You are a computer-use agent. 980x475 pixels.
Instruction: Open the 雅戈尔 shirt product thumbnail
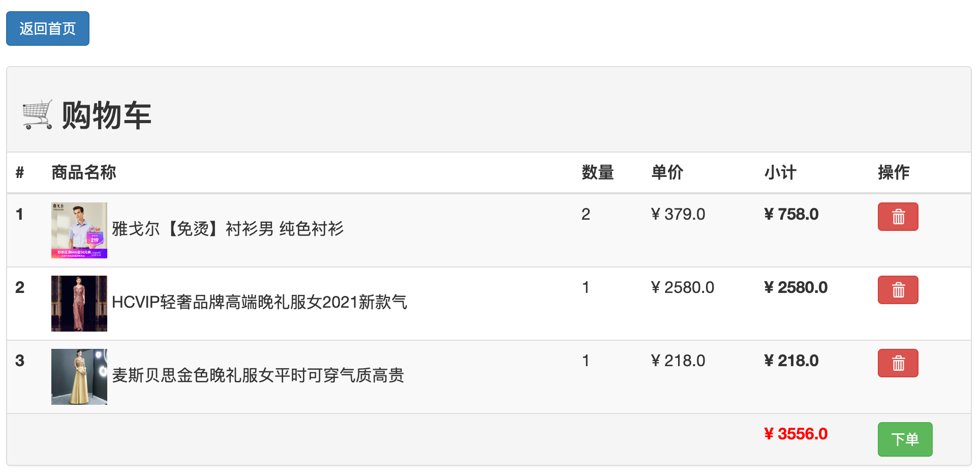tap(79, 230)
